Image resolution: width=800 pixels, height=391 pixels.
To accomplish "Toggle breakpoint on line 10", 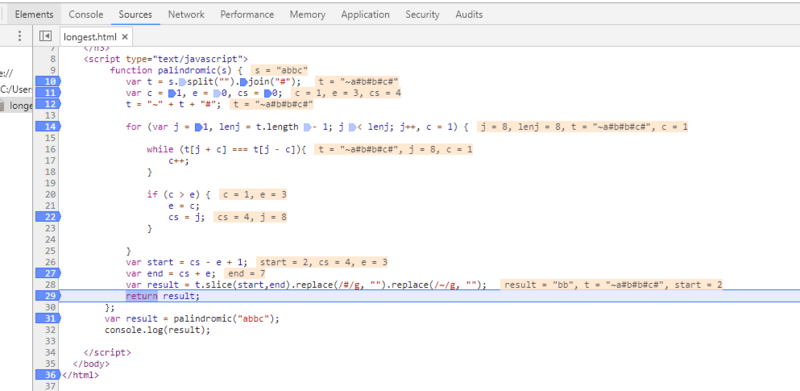I will 48,81.
